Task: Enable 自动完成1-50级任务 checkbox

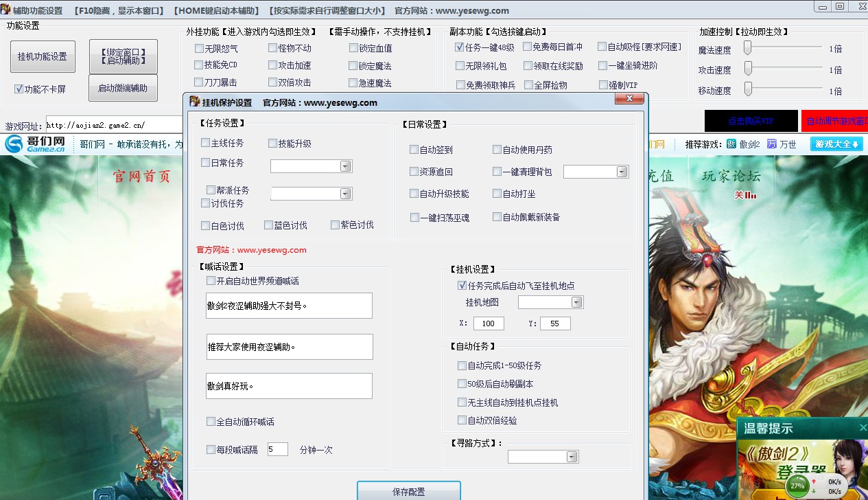Action: pyautogui.click(x=462, y=365)
